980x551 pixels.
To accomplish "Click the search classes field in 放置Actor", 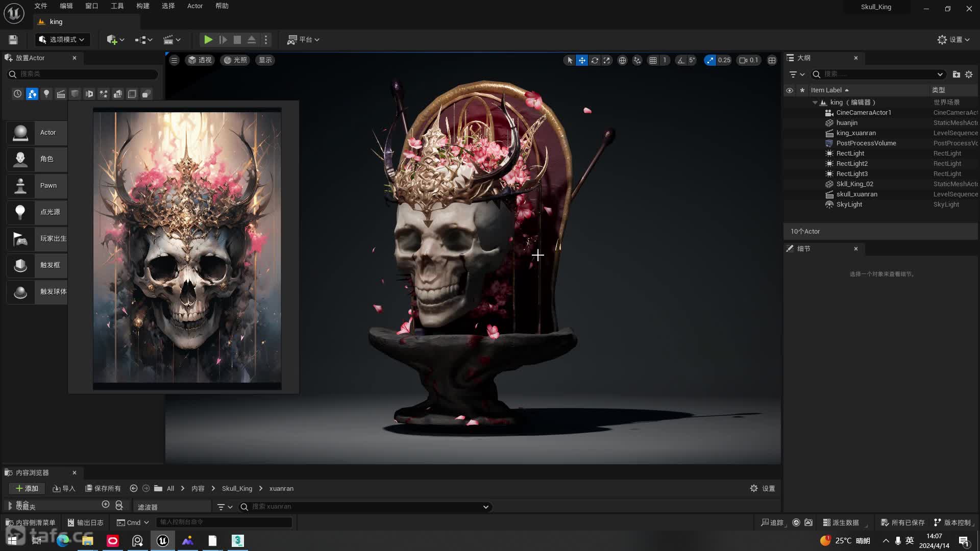I will click(x=83, y=74).
